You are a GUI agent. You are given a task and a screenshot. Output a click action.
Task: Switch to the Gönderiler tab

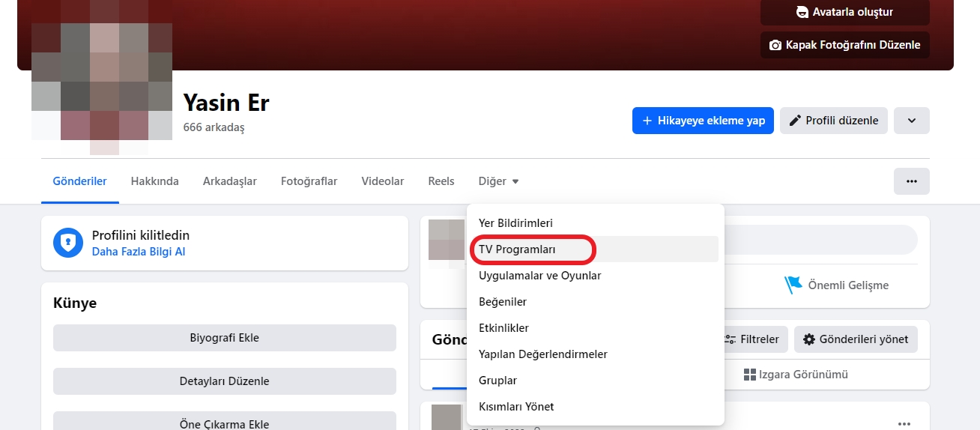tap(80, 181)
